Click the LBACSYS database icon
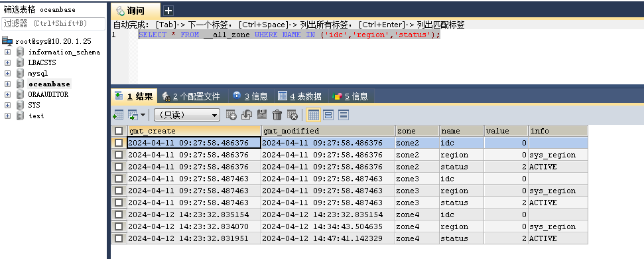Image resolution: width=644 pixels, height=259 pixels. tap(20, 63)
